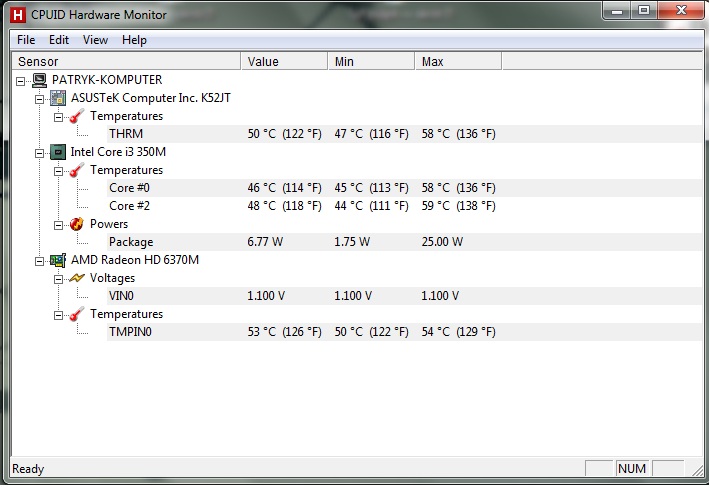This screenshot has width=710, height=487.
Task: Click the Value column header
Action: point(284,62)
